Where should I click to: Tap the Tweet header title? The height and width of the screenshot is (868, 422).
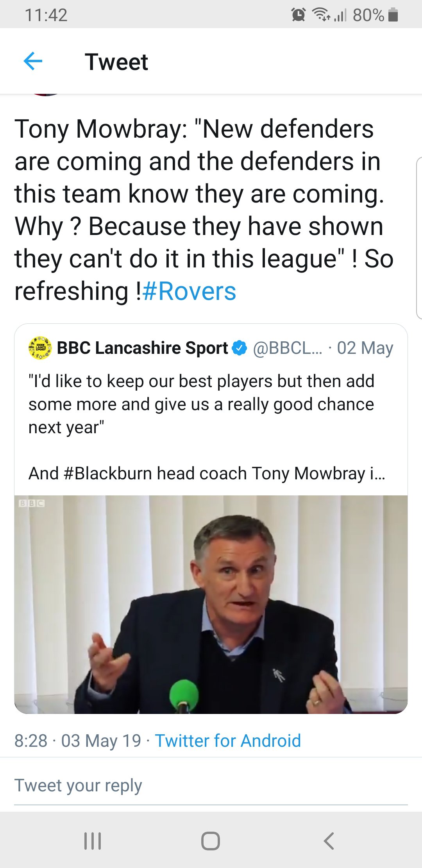point(116,62)
